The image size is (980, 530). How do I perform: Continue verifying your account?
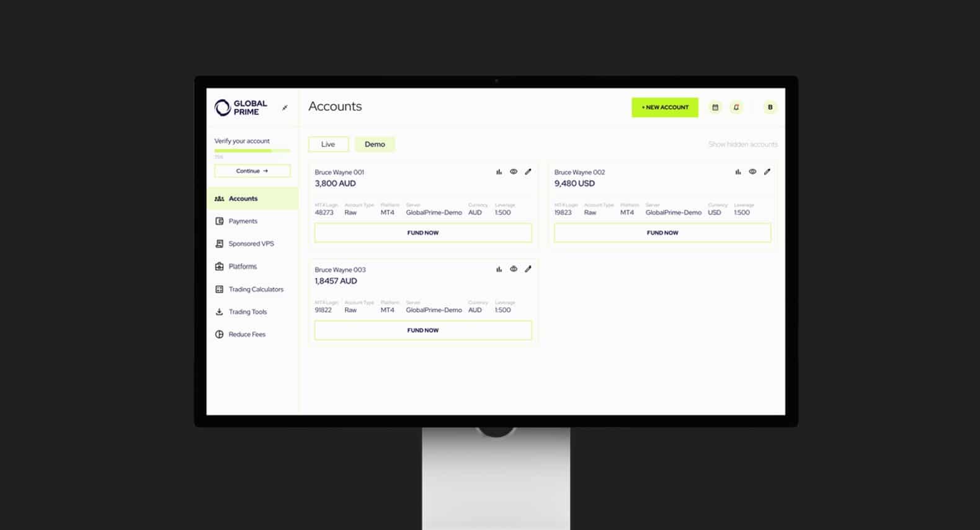[x=252, y=171]
